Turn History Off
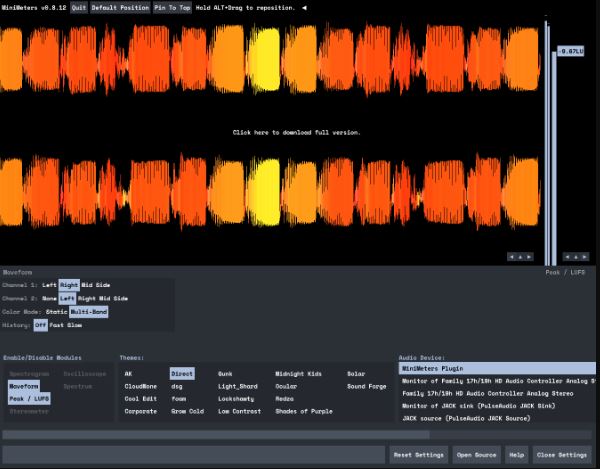 (x=41, y=325)
